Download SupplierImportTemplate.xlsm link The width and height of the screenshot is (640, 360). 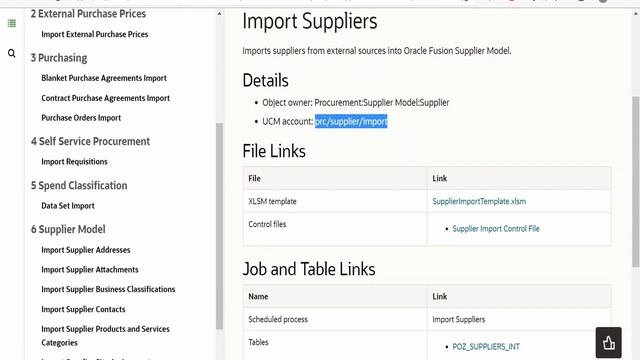[x=479, y=201]
